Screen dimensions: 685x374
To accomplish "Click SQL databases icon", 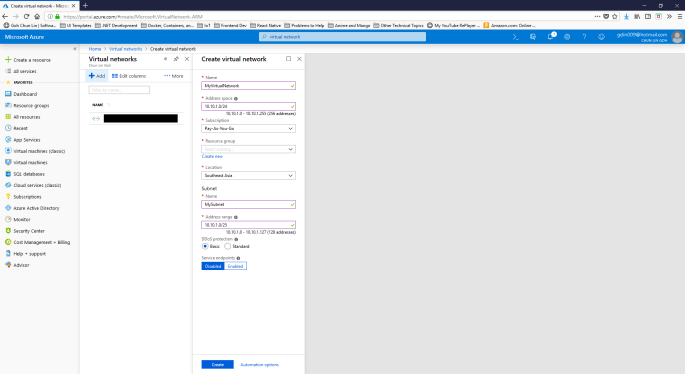I will tap(8, 174).
